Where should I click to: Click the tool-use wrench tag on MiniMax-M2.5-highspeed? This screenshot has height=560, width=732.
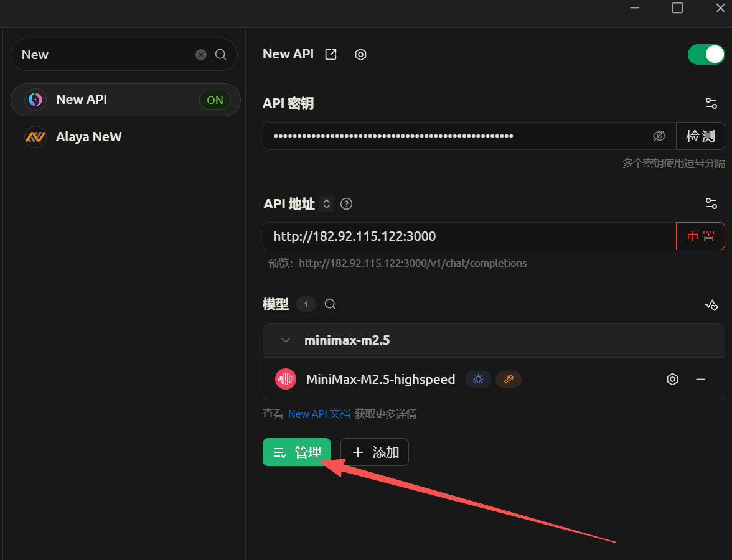tap(509, 379)
